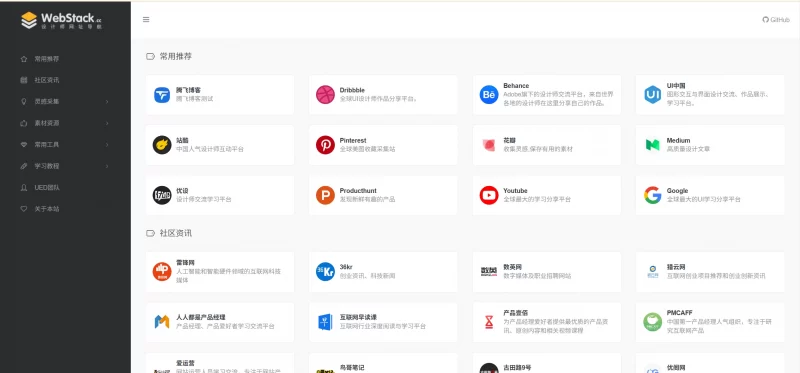Click the light bulb icon beside 灵感采集
Image resolution: width=800 pixels, height=373 pixels.
(23, 102)
